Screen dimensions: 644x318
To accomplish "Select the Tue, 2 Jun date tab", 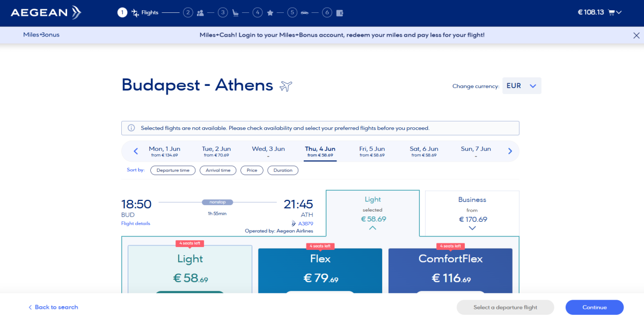I will [216, 151].
